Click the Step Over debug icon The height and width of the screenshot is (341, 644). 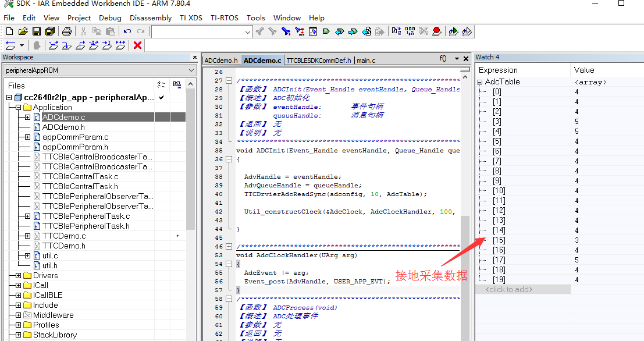(x=54, y=45)
